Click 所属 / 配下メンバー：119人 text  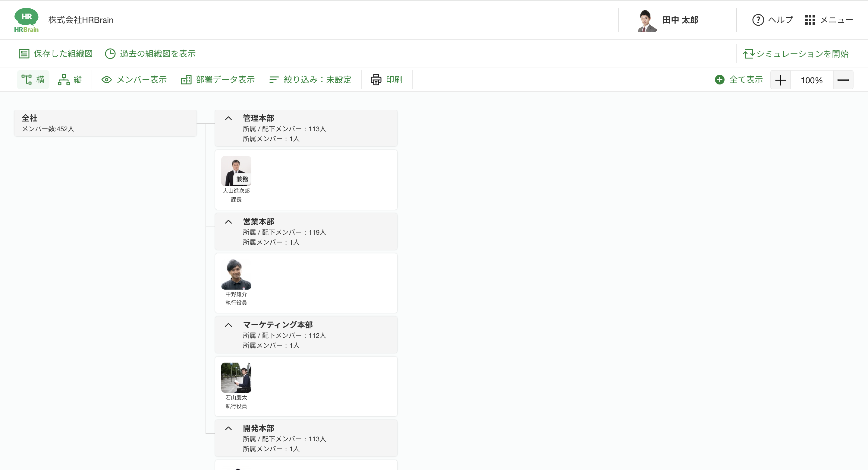coord(285,232)
